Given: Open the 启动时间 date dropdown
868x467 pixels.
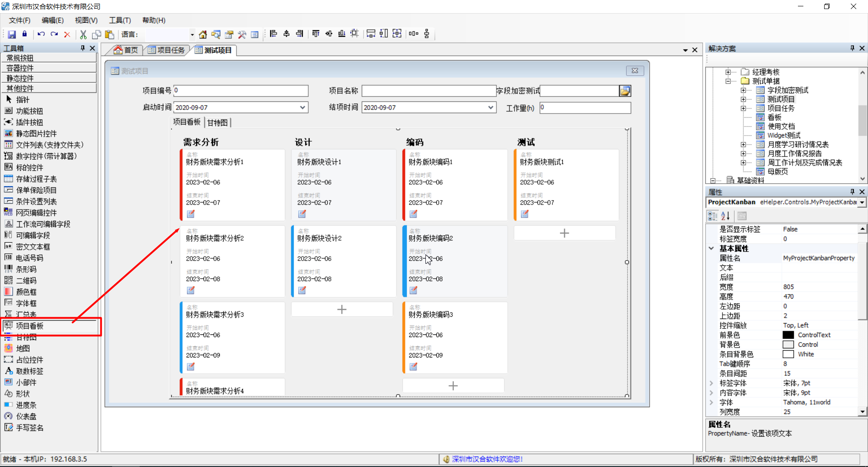Looking at the screenshot, I should (x=302, y=107).
